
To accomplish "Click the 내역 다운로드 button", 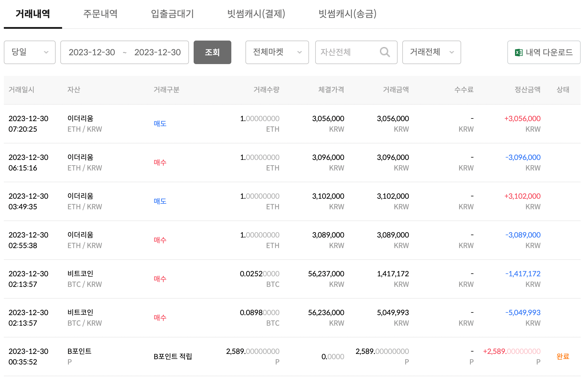I will 544,52.
